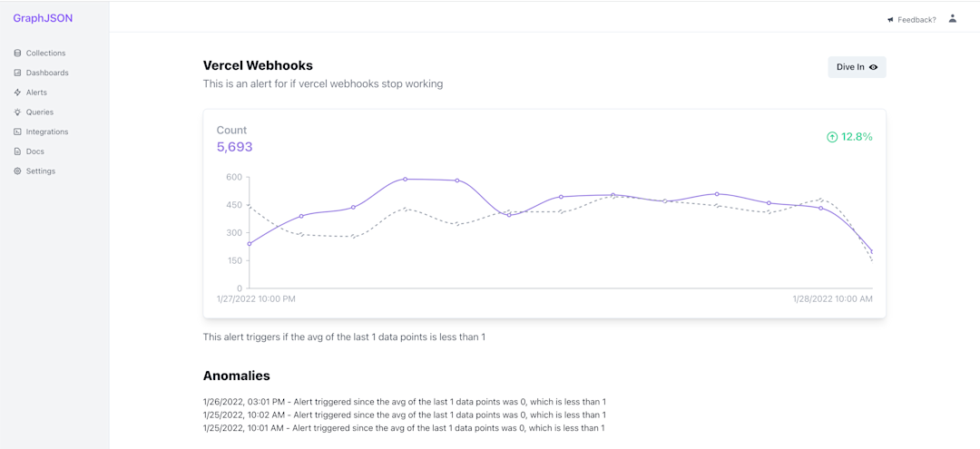Click the Dive In button
Viewport: 980px width, 449px height.
857,67
